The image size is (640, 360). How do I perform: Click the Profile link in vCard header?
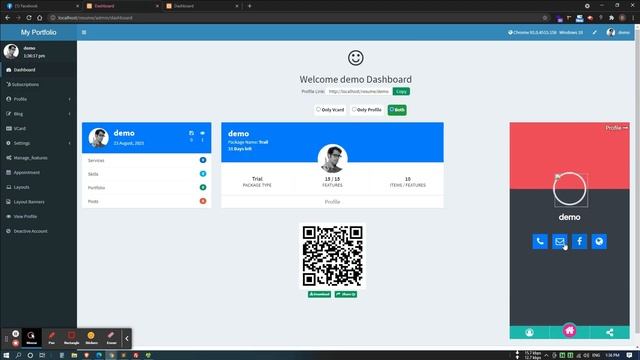[616, 128]
